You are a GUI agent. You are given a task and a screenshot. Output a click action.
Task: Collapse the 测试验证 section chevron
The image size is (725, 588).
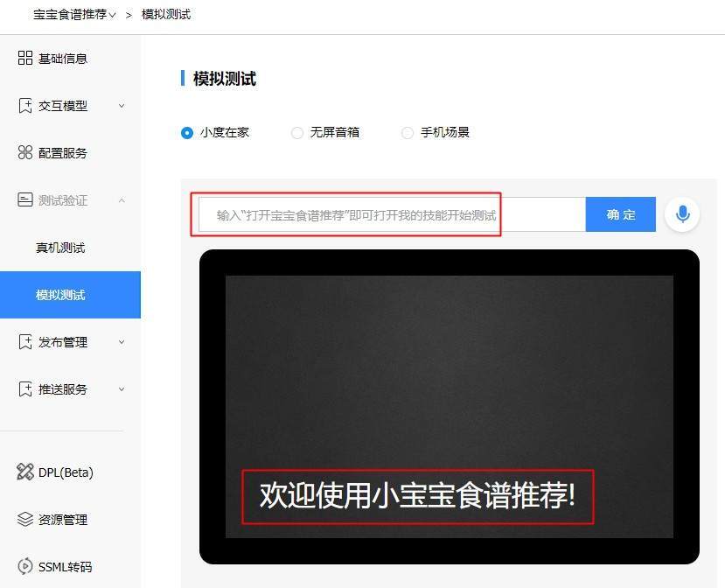point(122,199)
